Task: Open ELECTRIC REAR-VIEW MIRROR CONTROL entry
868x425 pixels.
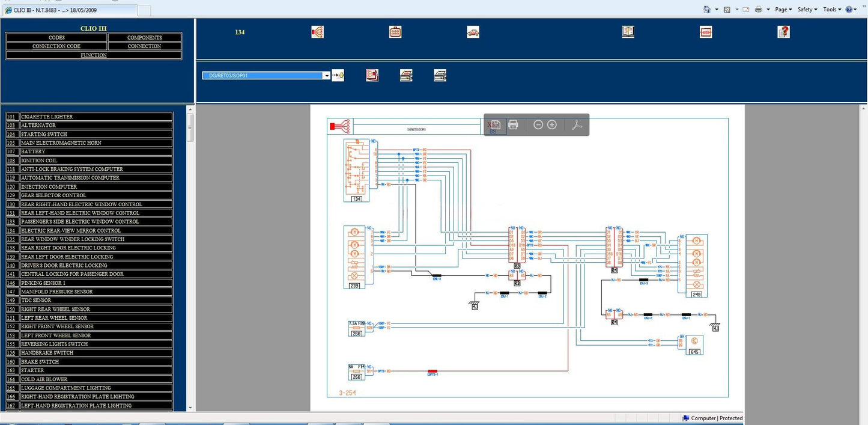Action: click(71, 230)
